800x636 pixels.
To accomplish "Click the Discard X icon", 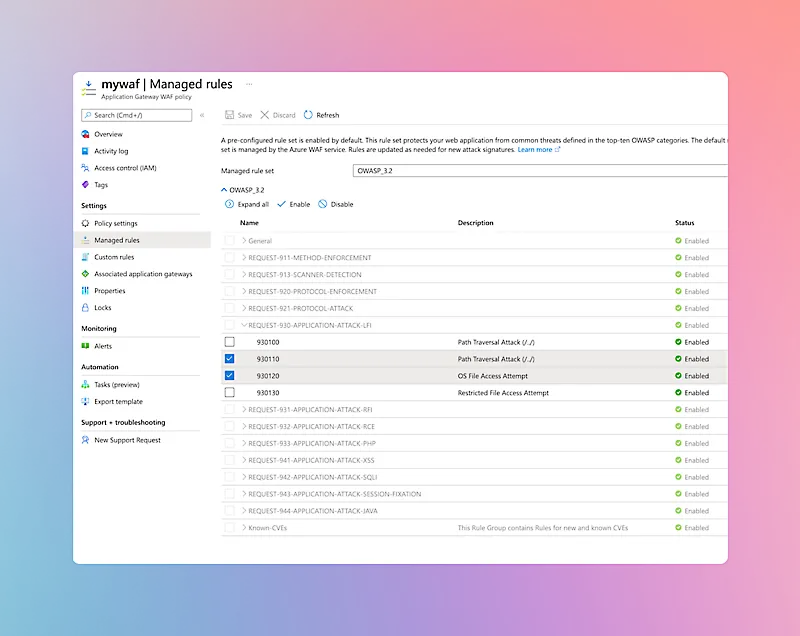I will pyautogui.click(x=265, y=115).
